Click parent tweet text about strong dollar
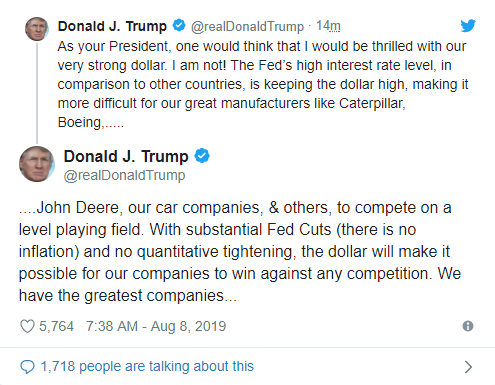The image size is (495, 385). tap(263, 84)
